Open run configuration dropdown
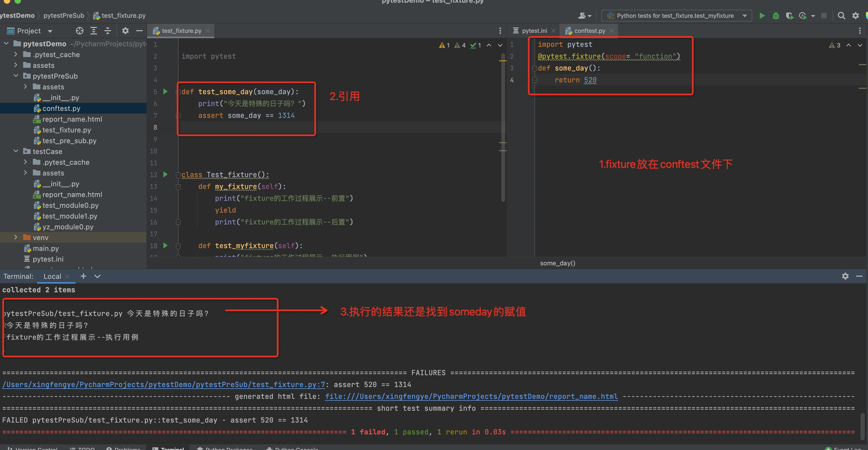 coord(744,16)
